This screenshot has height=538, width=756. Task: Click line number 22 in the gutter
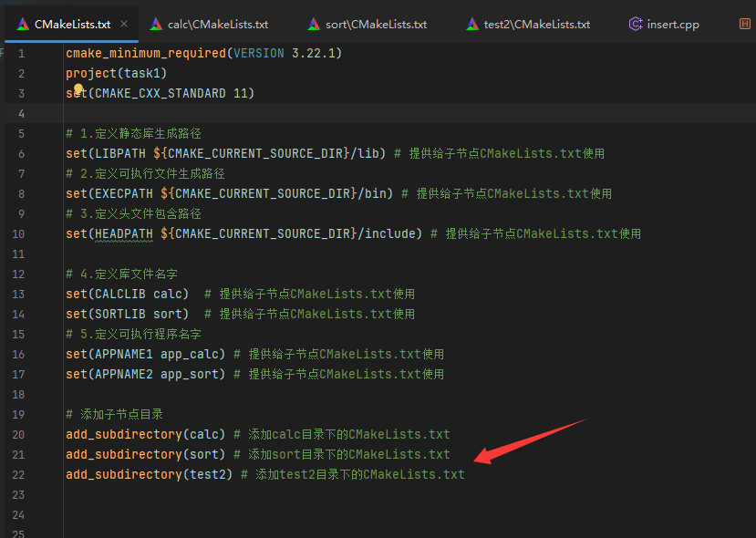coord(19,474)
